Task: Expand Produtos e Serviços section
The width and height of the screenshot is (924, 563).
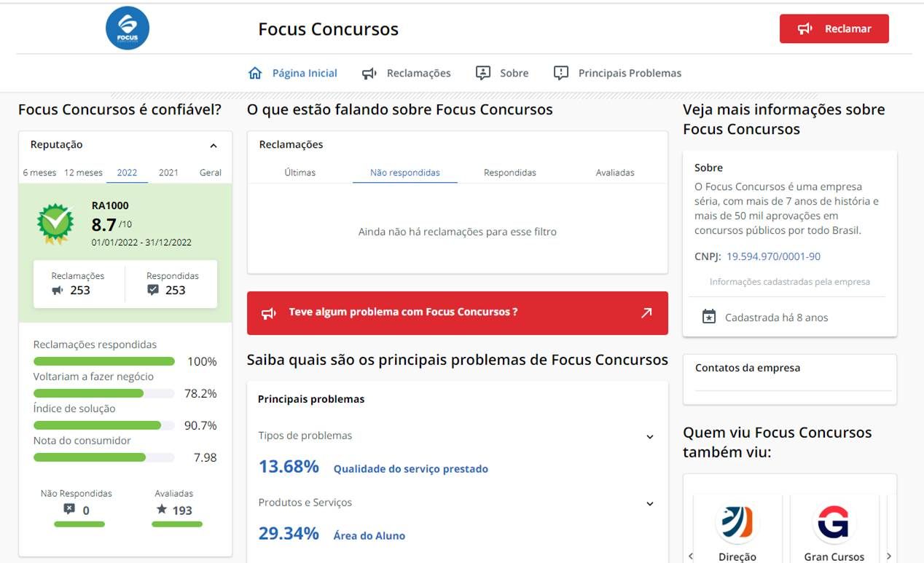Action: click(650, 503)
